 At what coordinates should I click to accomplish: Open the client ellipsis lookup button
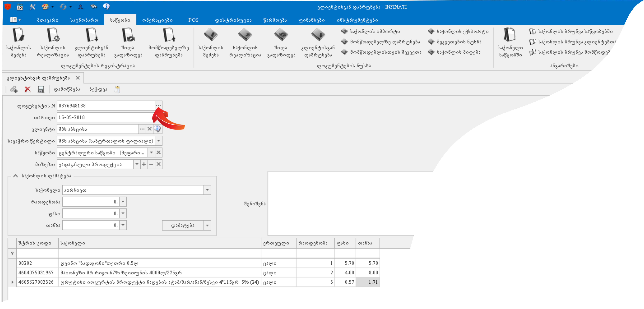coord(142,129)
